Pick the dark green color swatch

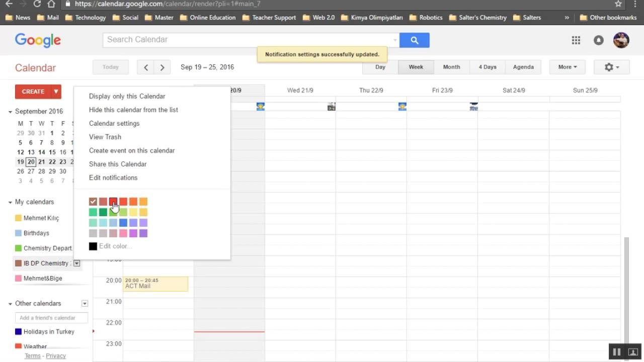point(103,212)
